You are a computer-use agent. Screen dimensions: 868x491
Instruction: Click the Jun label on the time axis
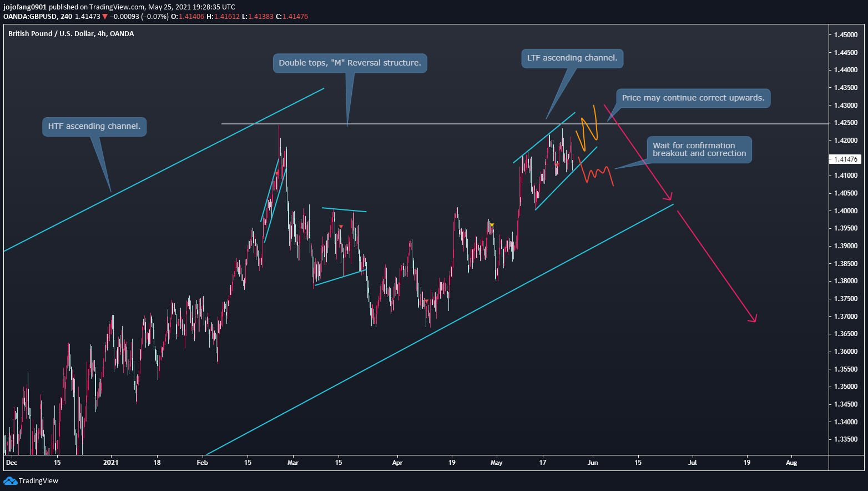pos(593,463)
